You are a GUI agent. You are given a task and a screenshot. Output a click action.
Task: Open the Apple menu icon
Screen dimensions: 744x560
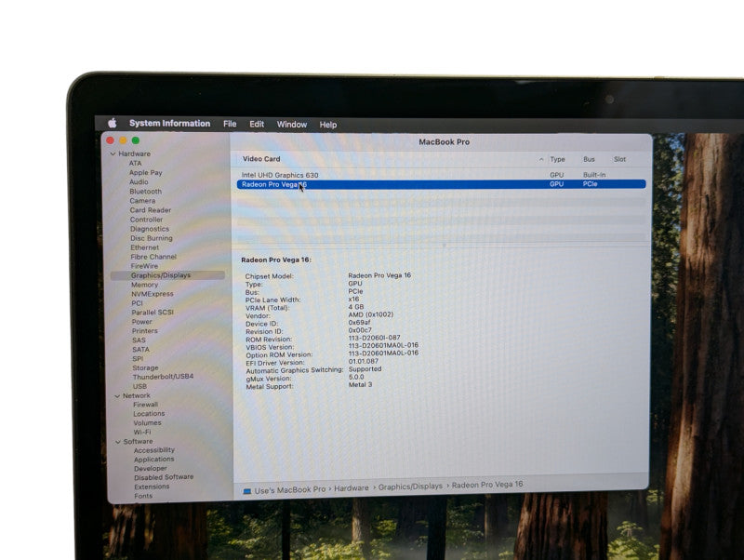pos(113,123)
